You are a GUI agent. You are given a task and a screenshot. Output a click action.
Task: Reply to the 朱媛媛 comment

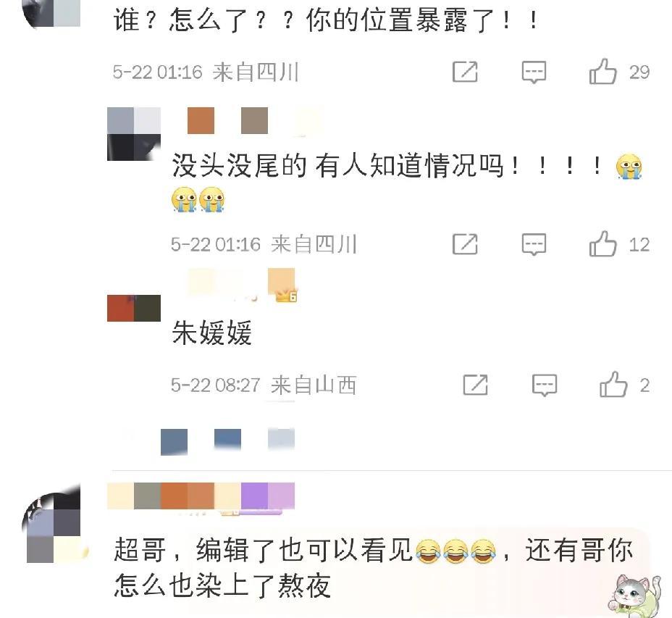tap(545, 385)
